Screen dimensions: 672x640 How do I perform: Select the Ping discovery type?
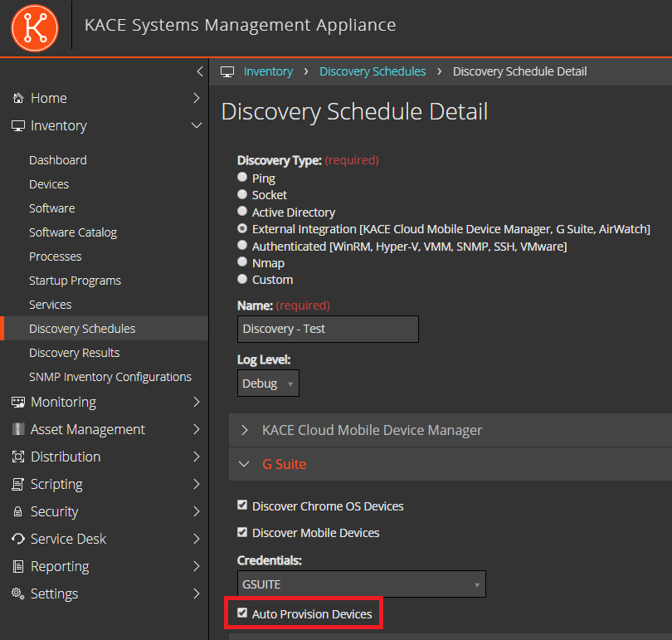242,177
